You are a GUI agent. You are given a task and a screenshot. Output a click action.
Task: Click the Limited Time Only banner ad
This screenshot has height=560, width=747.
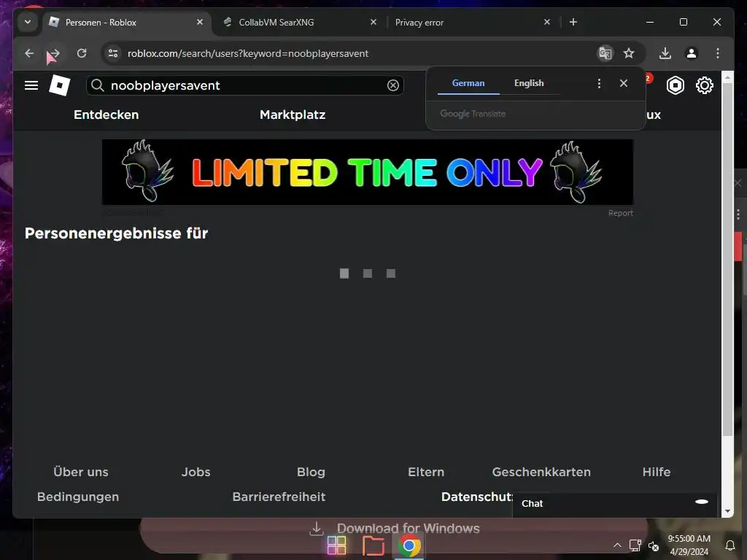coord(368,172)
